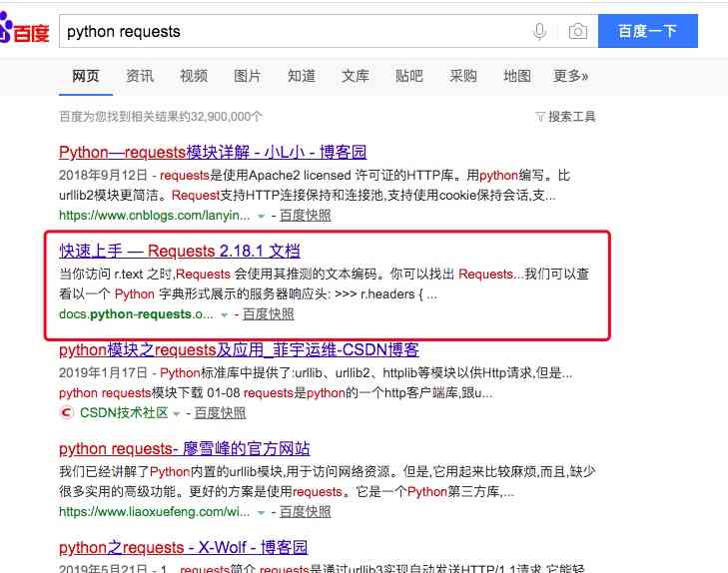Click the search box containing python requests
This screenshot has width=728, height=573.
[x=290, y=32]
